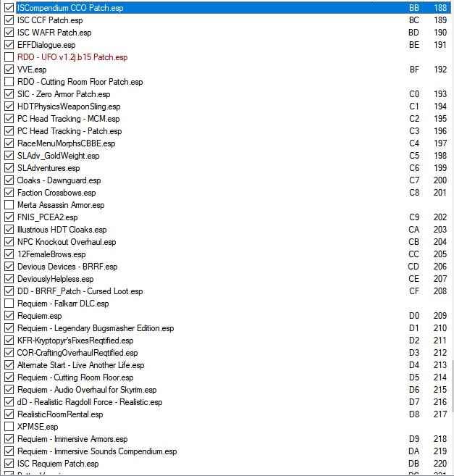
Task: Click load order number 192
Action: 440,70
